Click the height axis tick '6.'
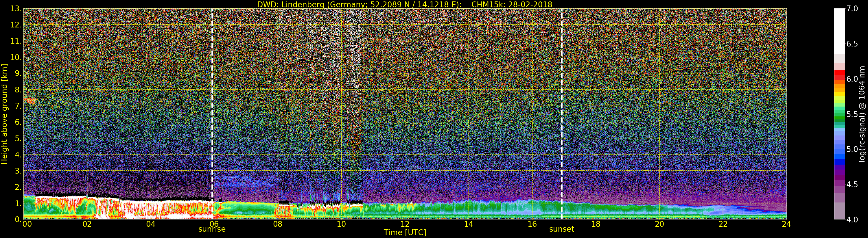 tap(18, 122)
